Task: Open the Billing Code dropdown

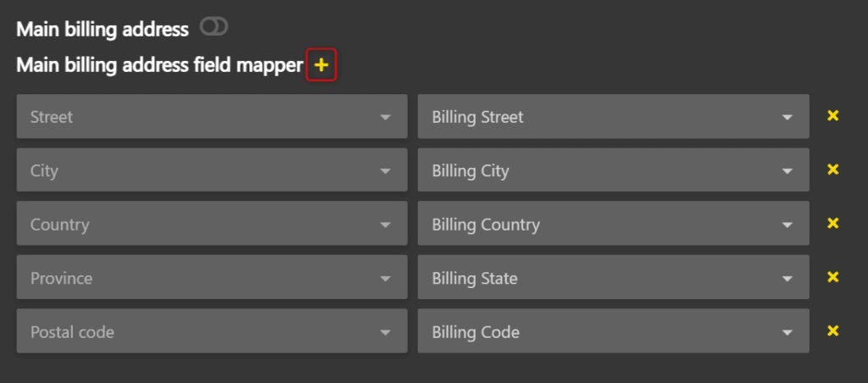Action: coord(612,332)
